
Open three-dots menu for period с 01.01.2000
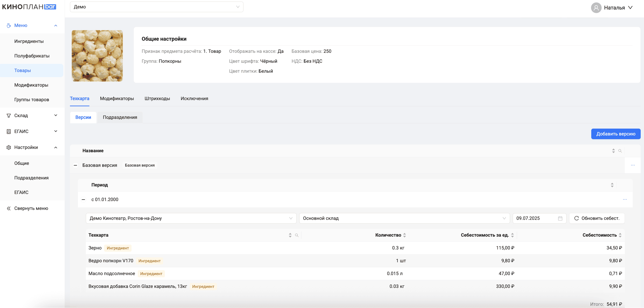625,200
